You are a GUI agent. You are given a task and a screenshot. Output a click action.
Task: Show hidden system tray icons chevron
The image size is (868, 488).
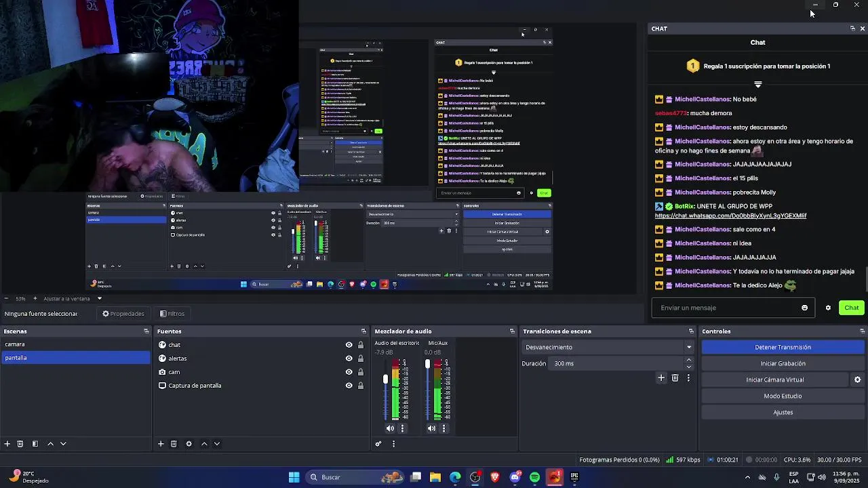pyautogui.click(x=747, y=477)
